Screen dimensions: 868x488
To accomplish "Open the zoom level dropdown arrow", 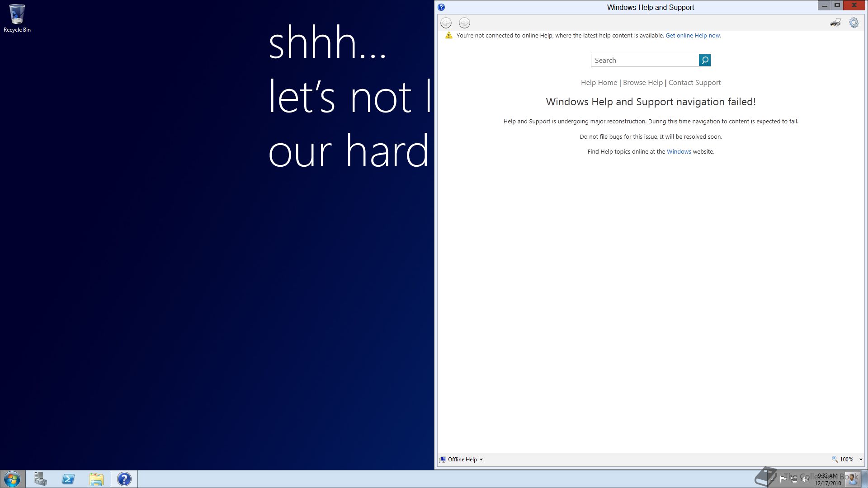I will (x=861, y=460).
